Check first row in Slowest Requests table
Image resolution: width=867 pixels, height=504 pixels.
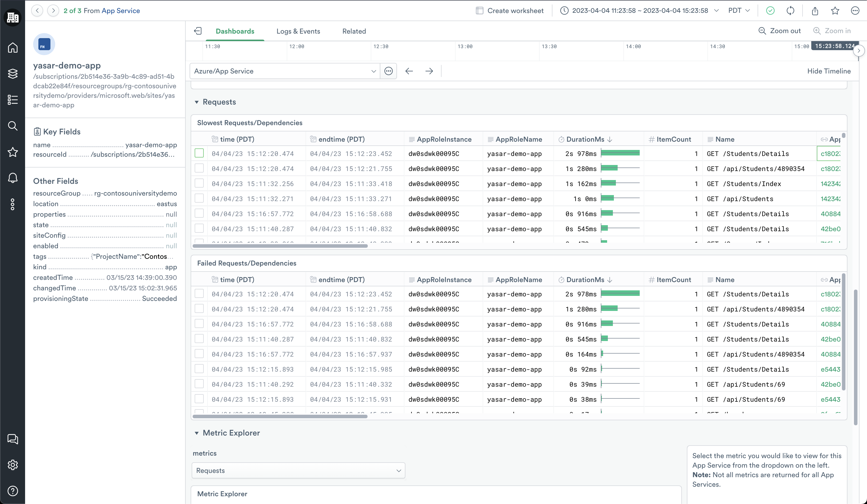pos(199,153)
